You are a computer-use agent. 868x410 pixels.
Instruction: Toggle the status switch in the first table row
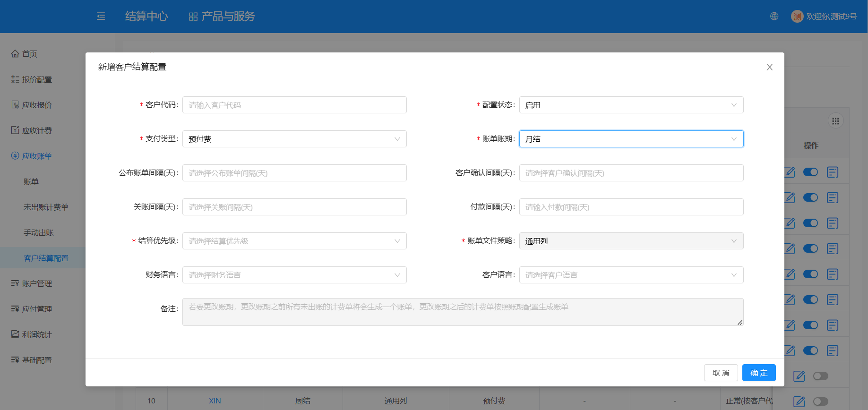click(x=811, y=172)
